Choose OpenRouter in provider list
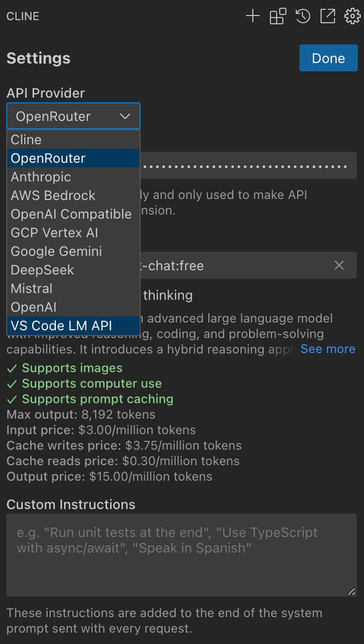The height and width of the screenshot is (644, 364). [48, 158]
